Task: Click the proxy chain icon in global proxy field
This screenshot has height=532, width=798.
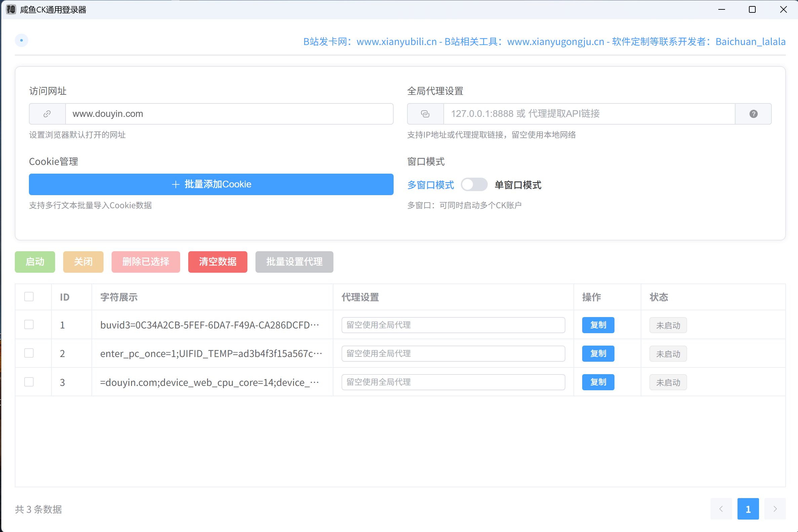Action: point(425,114)
